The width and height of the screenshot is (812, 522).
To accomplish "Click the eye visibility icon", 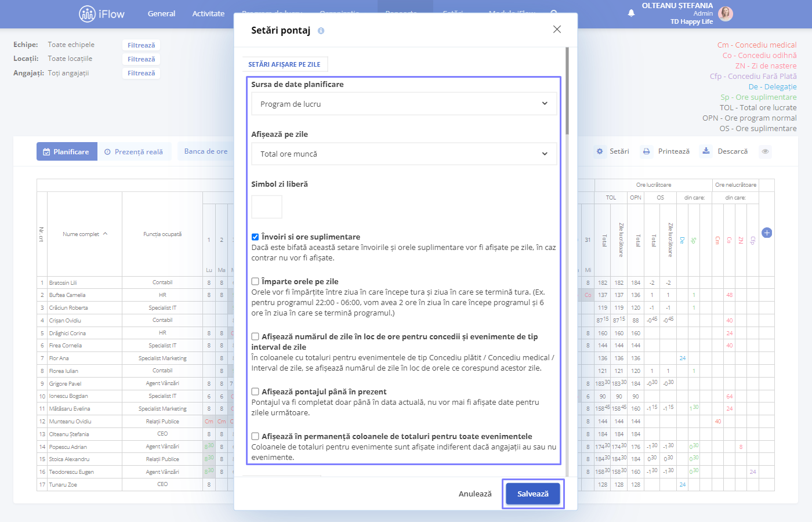I will [x=766, y=151].
